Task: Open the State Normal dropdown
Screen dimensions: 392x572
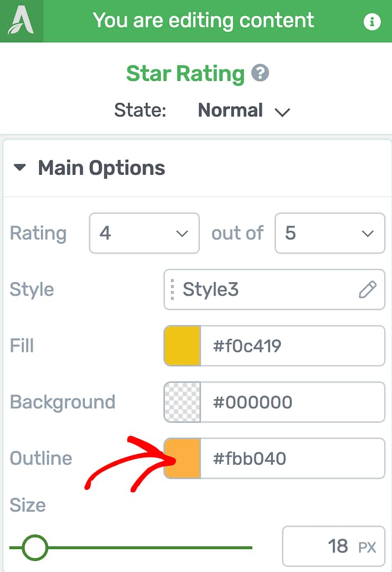Action: [244, 111]
